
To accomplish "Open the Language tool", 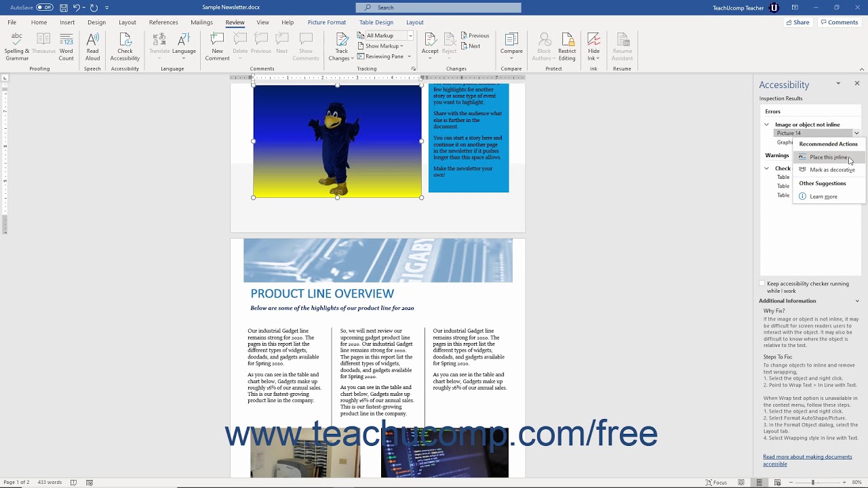I will click(184, 47).
